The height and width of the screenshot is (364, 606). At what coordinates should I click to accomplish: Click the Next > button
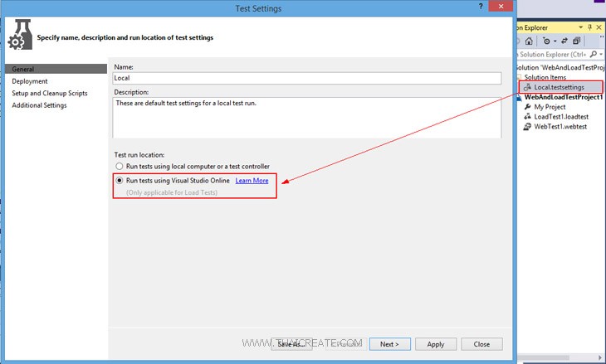click(x=389, y=344)
